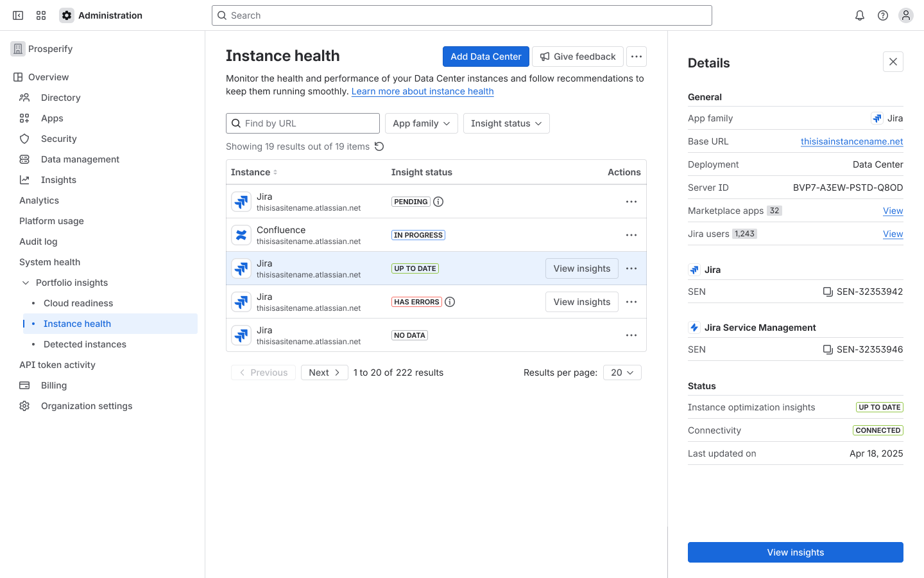This screenshot has width=924, height=578.
Task: Click blue View insights button in Details
Action: [796, 552]
